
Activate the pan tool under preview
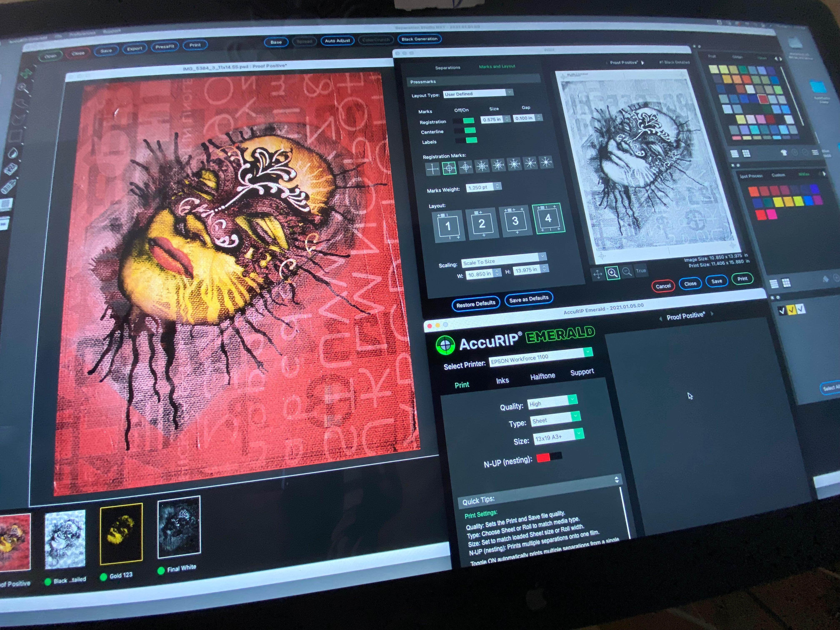pos(598,274)
